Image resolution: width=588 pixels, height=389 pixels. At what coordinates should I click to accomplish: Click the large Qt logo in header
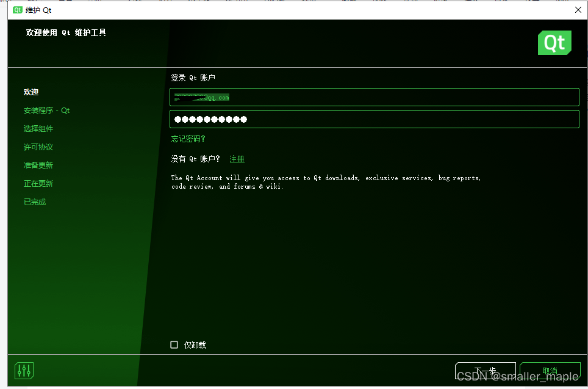[554, 43]
